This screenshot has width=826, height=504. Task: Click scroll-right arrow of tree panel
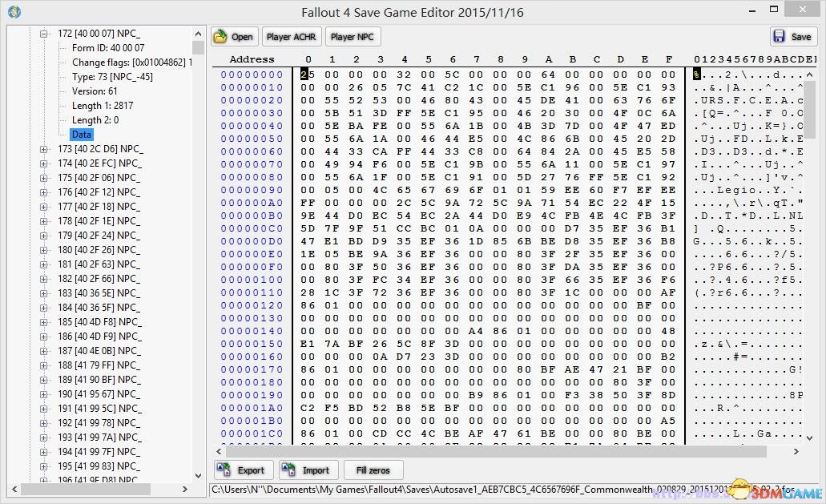185,490
